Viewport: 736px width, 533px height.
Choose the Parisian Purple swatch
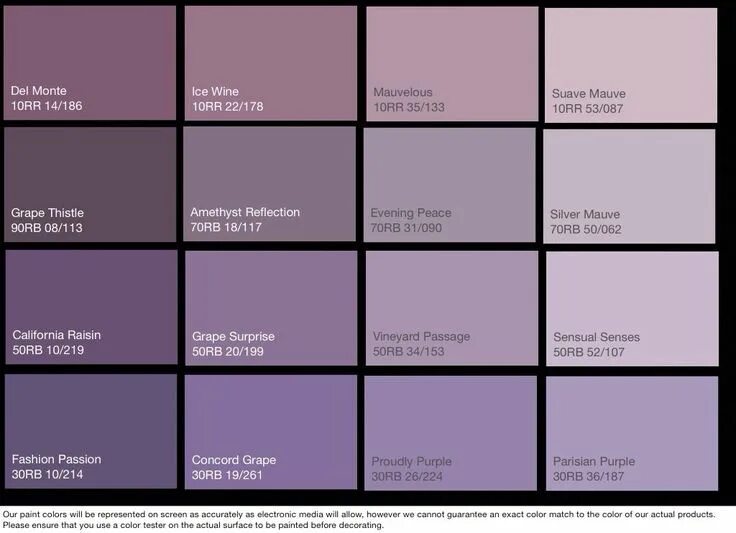632,434
